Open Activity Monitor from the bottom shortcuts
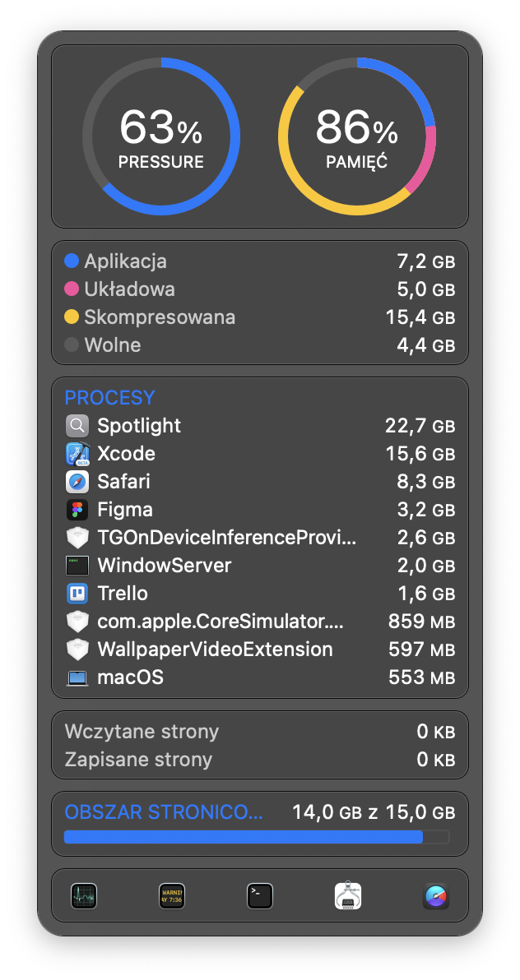Image resolution: width=520 pixels, height=980 pixels. [x=84, y=895]
